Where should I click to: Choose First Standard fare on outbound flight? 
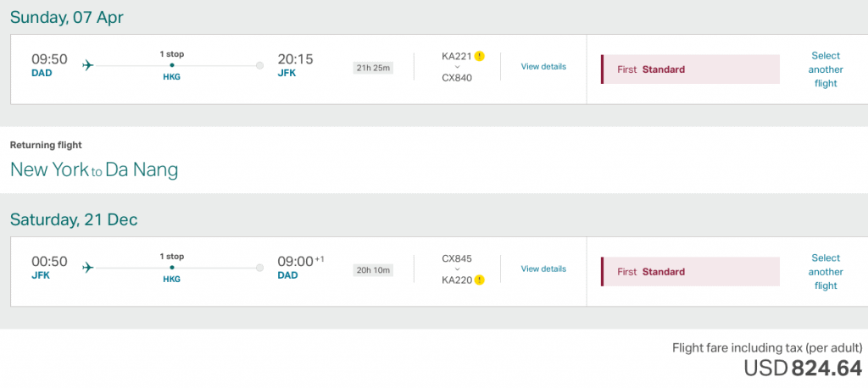coord(690,69)
